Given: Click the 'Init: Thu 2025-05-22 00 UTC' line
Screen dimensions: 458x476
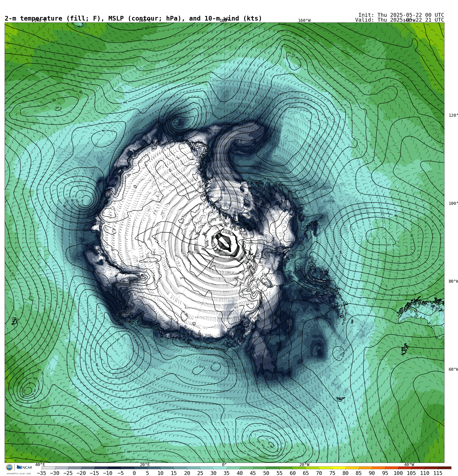Looking at the screenshot, I should coord(401,15).
